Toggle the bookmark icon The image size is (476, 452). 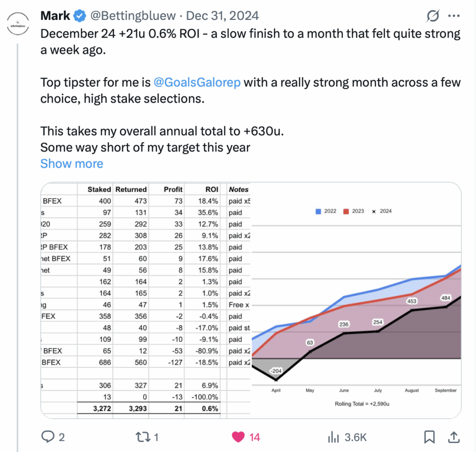point(429,437)
